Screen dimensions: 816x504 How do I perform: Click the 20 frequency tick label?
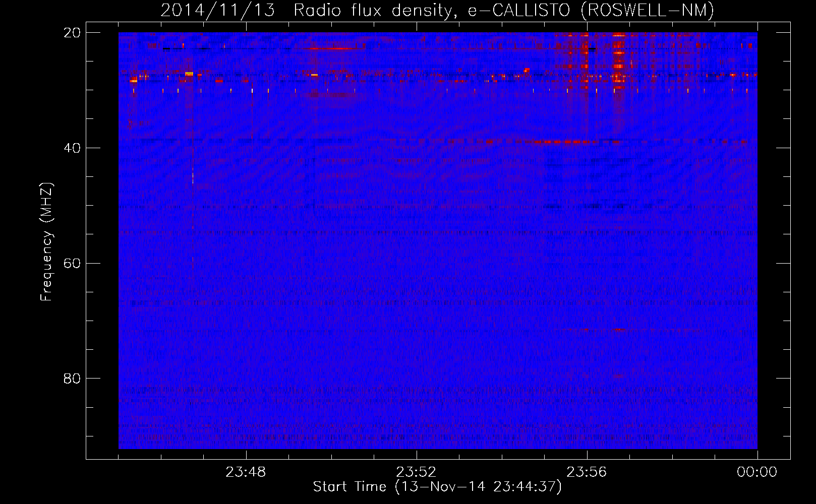click(x=72, y=33)
